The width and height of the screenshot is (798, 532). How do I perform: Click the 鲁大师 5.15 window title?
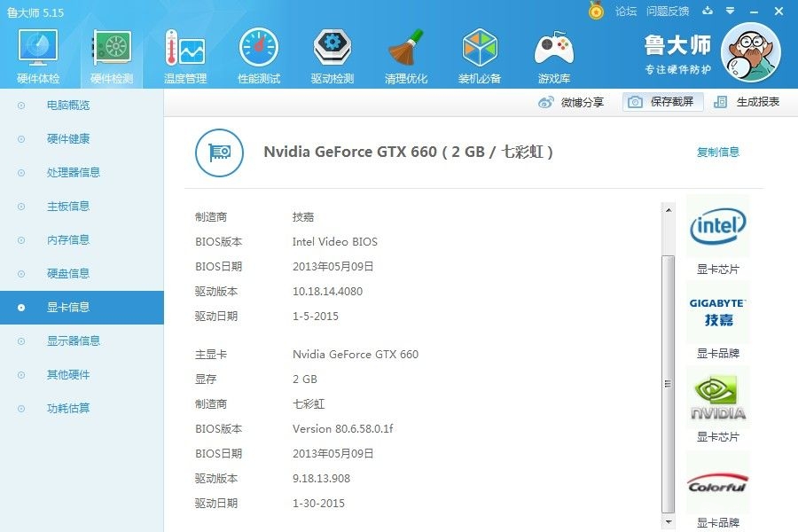click(x=35, y=12)
